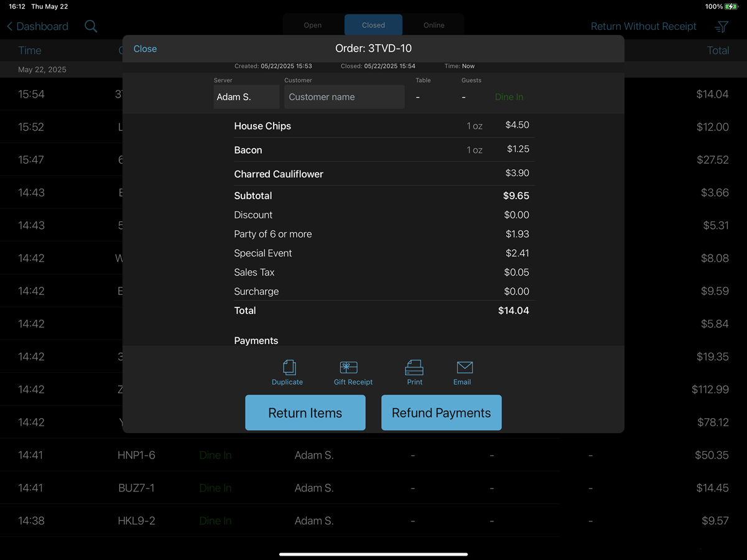Click the $78.12 order total
The height and width of the screenshot is (560, 747).
click(713, 422)
